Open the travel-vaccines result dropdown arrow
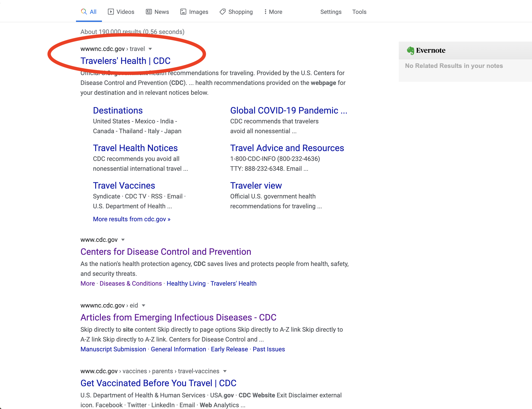This screenshot has width=532, height=409. pos(225,371)
